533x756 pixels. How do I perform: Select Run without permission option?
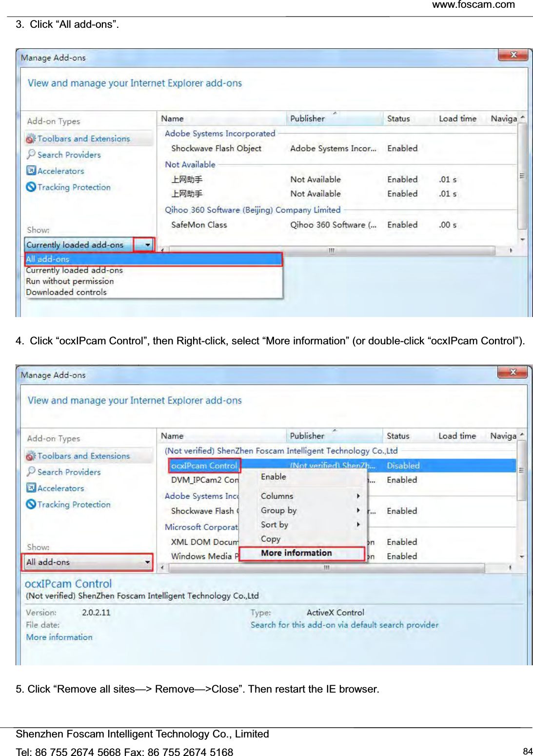154,281
